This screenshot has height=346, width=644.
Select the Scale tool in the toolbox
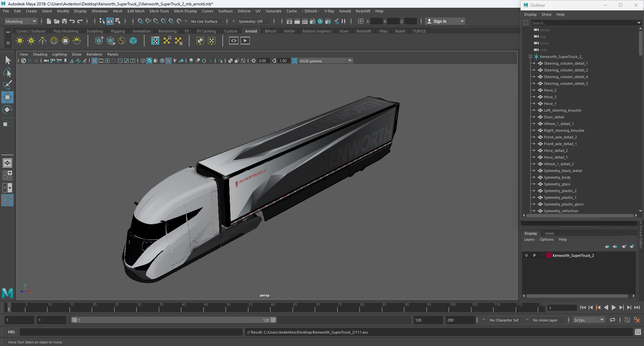[7, 122]
